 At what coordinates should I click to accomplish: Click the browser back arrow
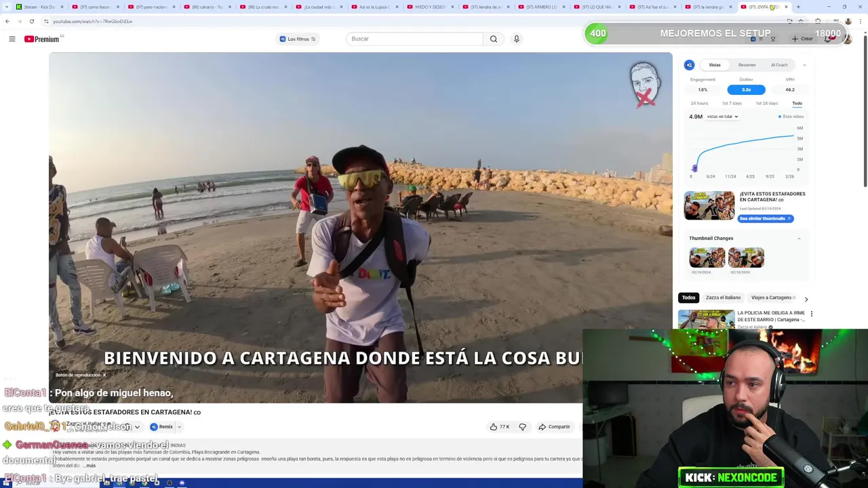7,21
